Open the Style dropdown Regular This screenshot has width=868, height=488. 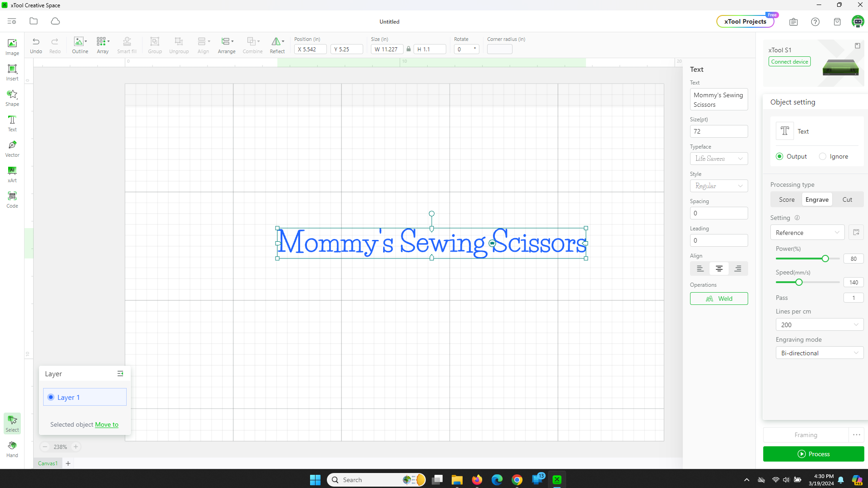tap(719, 186)
